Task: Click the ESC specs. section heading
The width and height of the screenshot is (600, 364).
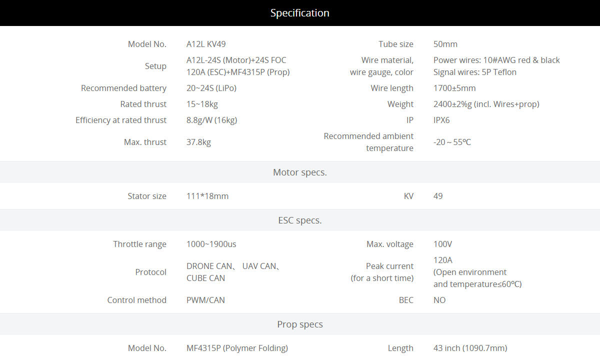Action: point(300,220)
